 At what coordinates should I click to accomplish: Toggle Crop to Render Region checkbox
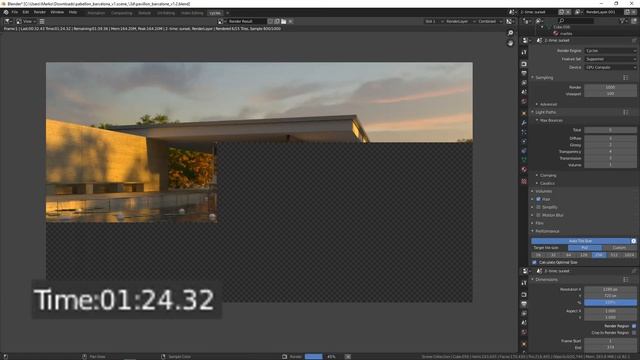633,333
